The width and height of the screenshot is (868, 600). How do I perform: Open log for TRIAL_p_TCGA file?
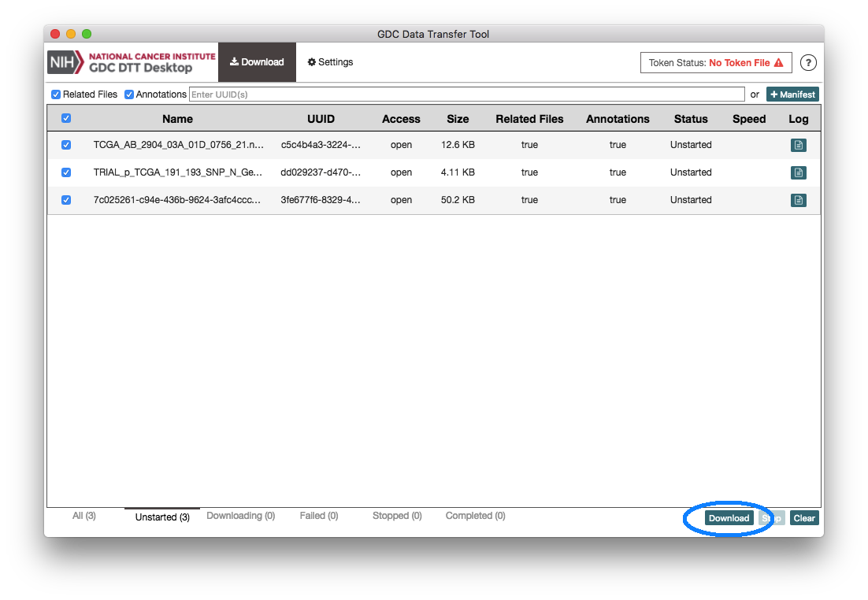point(799,172)
